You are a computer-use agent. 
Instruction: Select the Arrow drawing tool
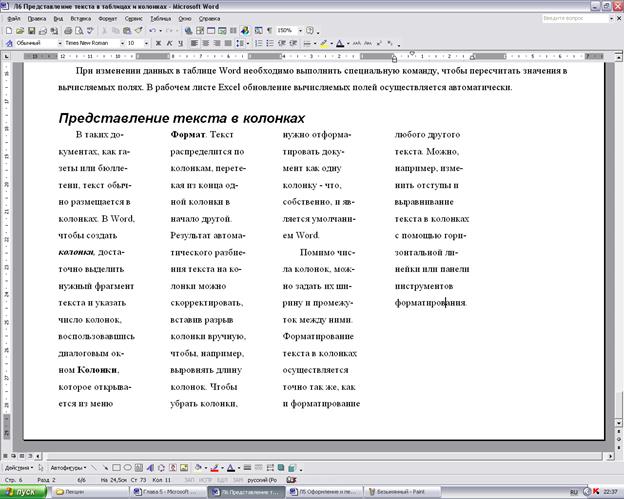105,468
